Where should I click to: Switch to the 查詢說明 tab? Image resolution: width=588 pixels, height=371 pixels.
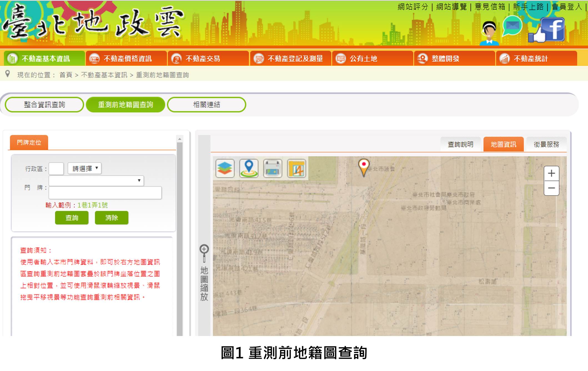click(460, 144)
